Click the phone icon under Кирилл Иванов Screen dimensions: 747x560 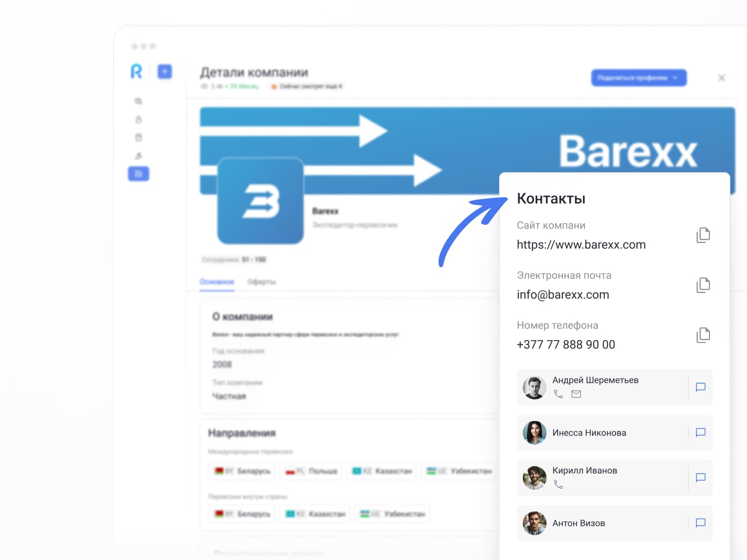559,483
